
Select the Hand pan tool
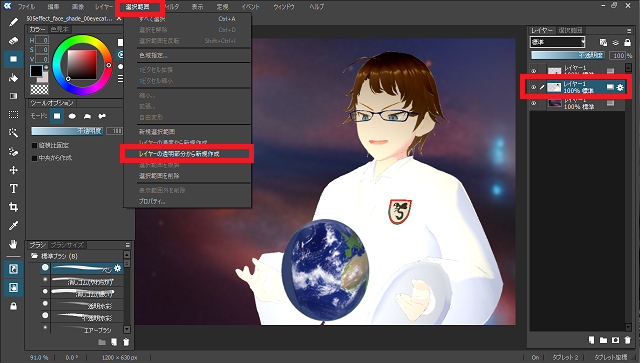coord(13,244)
